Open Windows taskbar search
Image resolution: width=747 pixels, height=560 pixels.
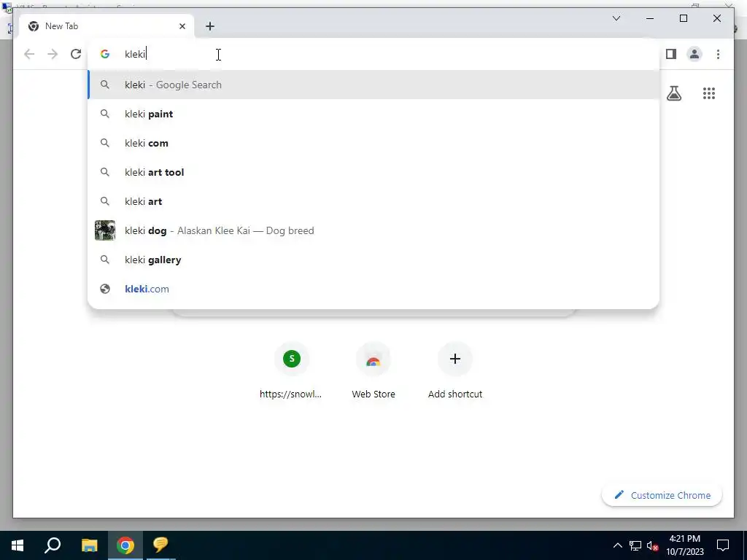53,545
